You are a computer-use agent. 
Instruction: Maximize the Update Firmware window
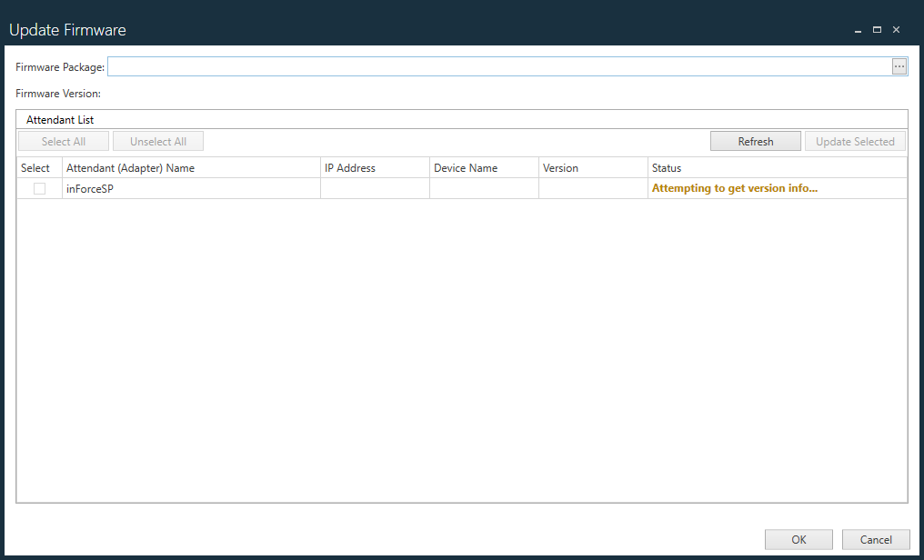(x=877, y=30)
